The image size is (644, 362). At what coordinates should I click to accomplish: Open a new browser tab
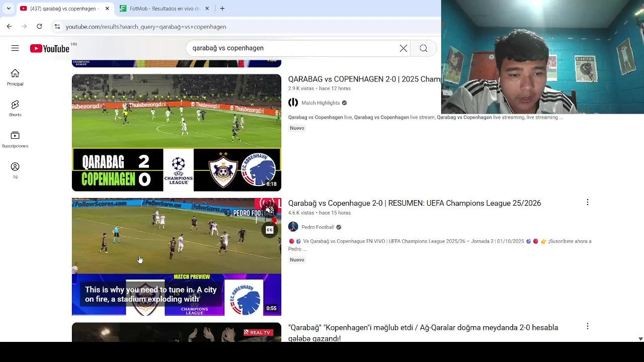coord(222,9)
